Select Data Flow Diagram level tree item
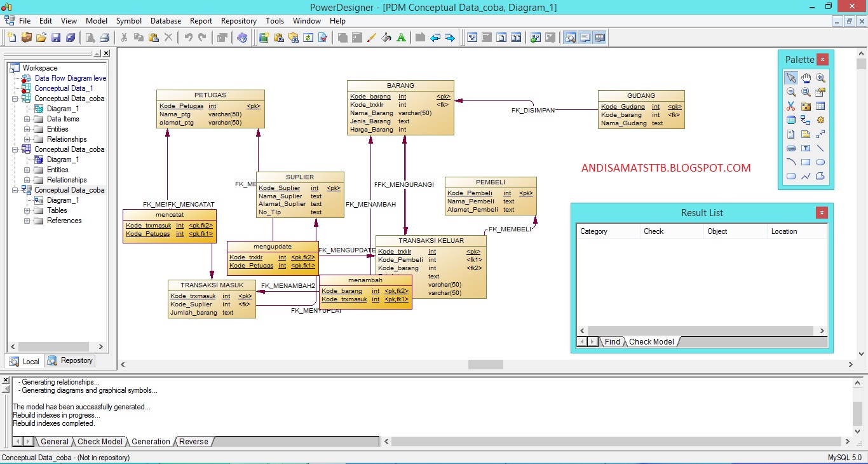The width and height of the screenshot is (868, 464). (71, 78)
